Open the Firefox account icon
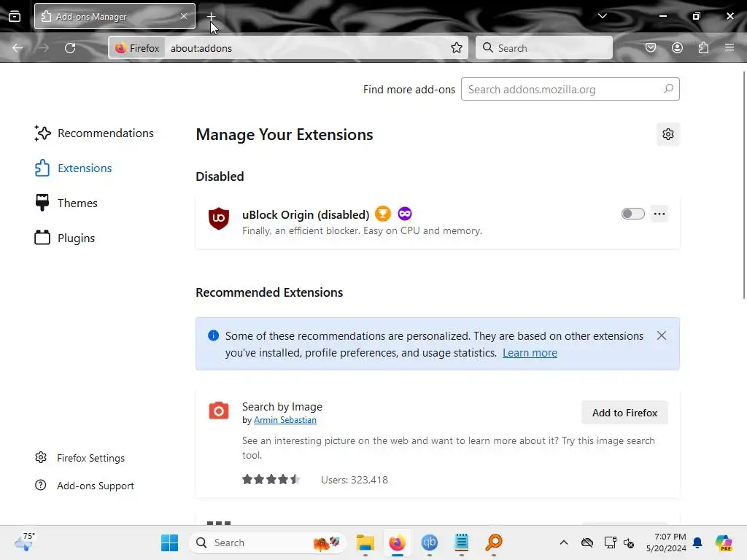This screenshot has width=747, height=560. [677, 48]
